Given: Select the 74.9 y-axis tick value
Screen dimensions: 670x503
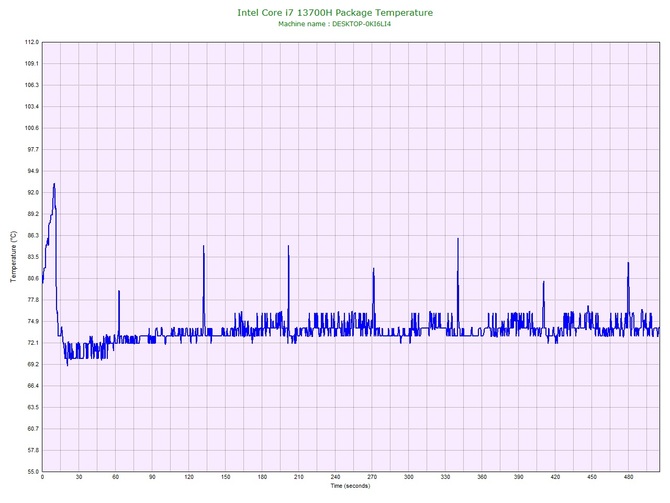Looking at the screenshot, I should tap(33, 322).
